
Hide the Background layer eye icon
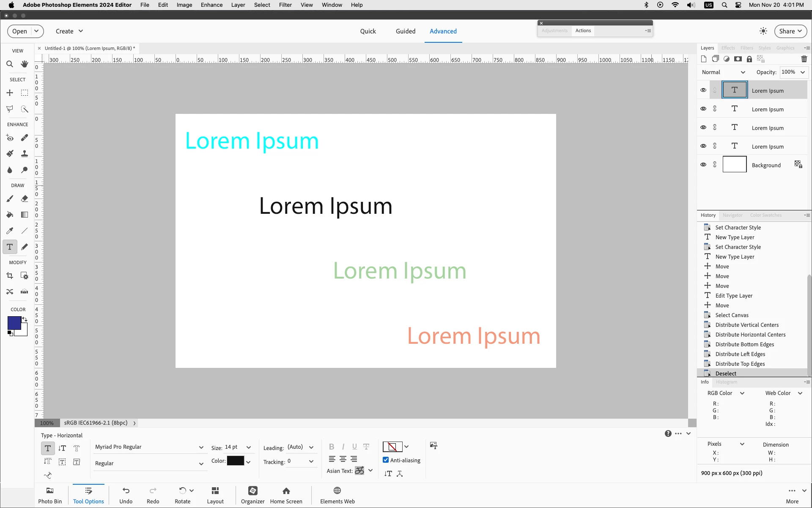(x=703, y=165)
